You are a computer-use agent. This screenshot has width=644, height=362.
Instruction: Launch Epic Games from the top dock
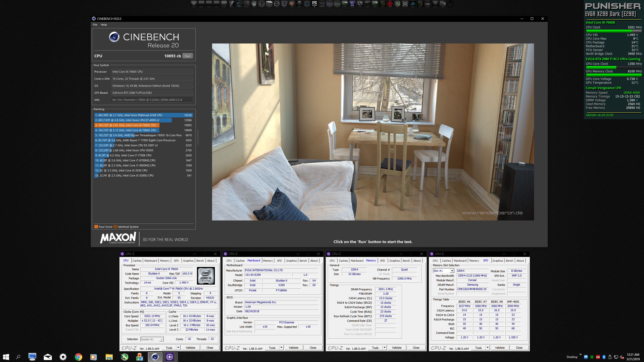click(x=314, y=4)
